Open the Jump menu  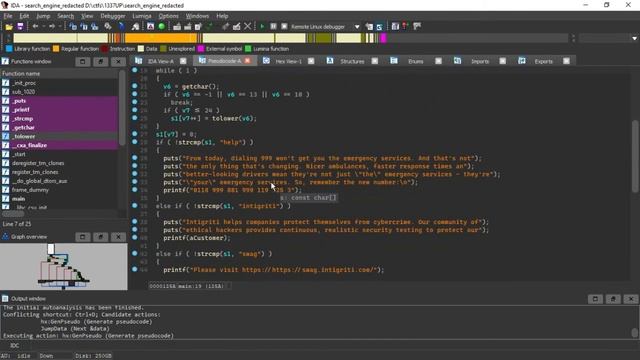tap(43, 16)
